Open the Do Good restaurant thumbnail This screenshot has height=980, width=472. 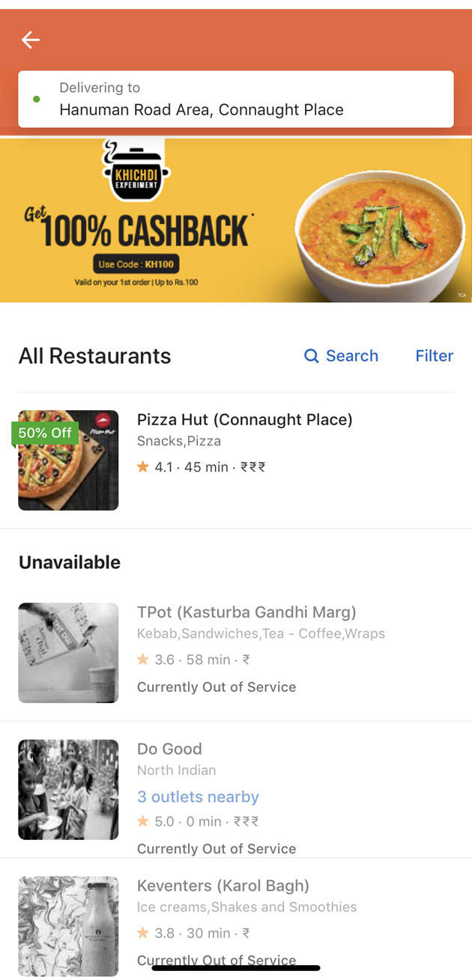(68, 789)
